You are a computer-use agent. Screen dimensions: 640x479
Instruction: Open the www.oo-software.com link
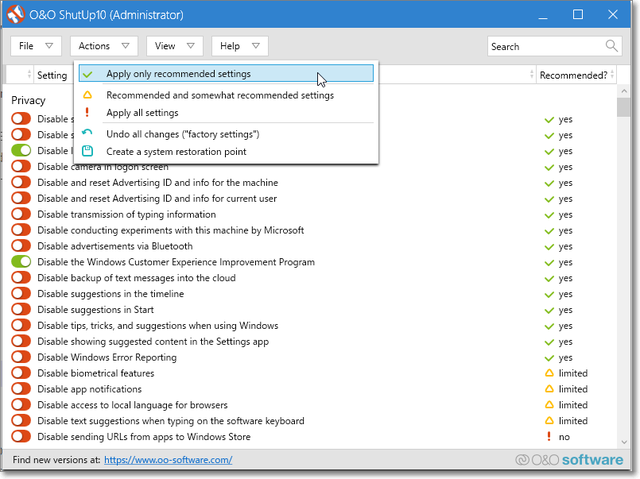click(x=168, y=460)
